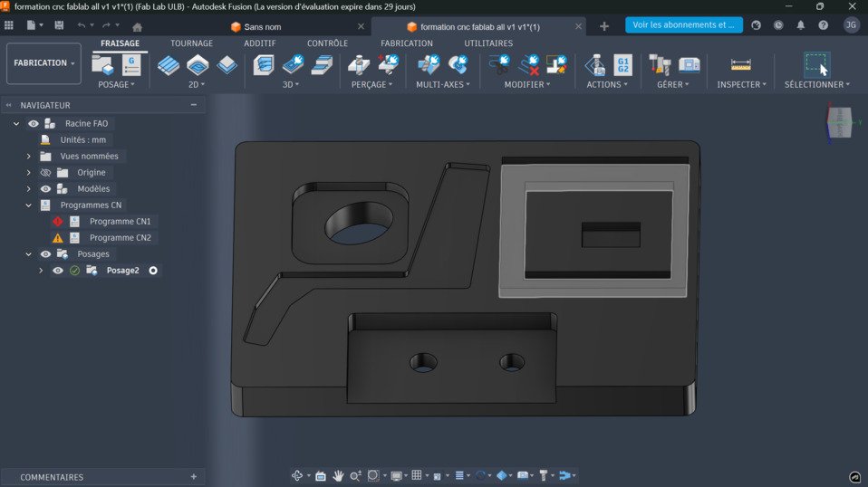Screen dimensions: 868x487
Task: Switch to the Sans nom document tab
Action: point(263,26)
